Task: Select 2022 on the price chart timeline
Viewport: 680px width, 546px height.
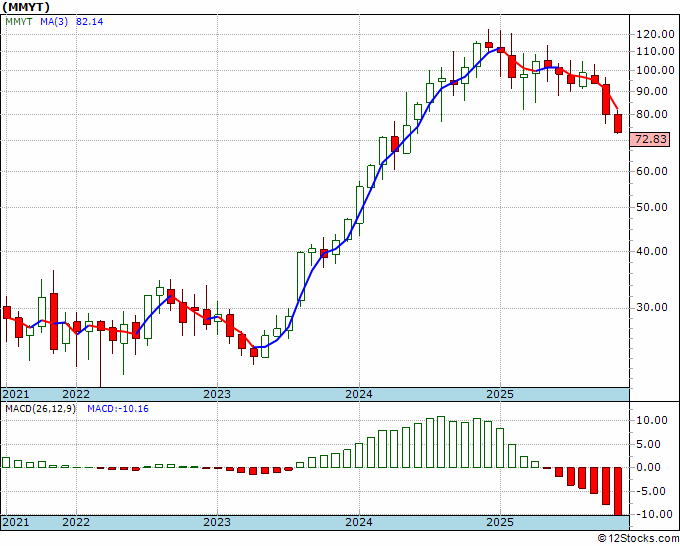Action: click(x=76, y=395)
